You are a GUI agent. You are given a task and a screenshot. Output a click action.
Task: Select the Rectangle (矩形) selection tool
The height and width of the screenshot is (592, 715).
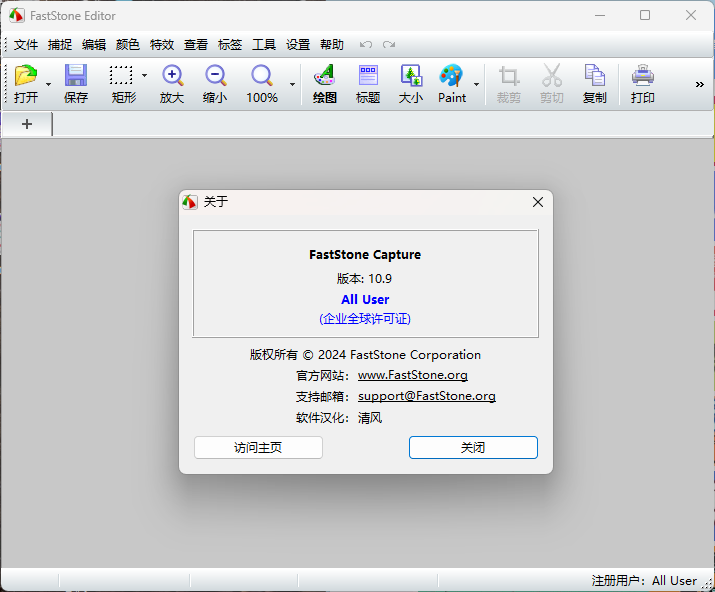(x=122, y=77)
